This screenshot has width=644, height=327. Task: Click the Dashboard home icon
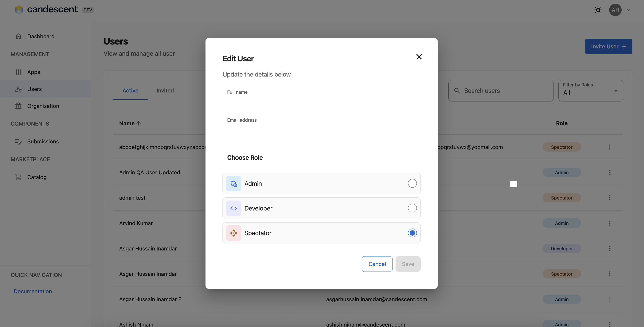pos(18,36)
